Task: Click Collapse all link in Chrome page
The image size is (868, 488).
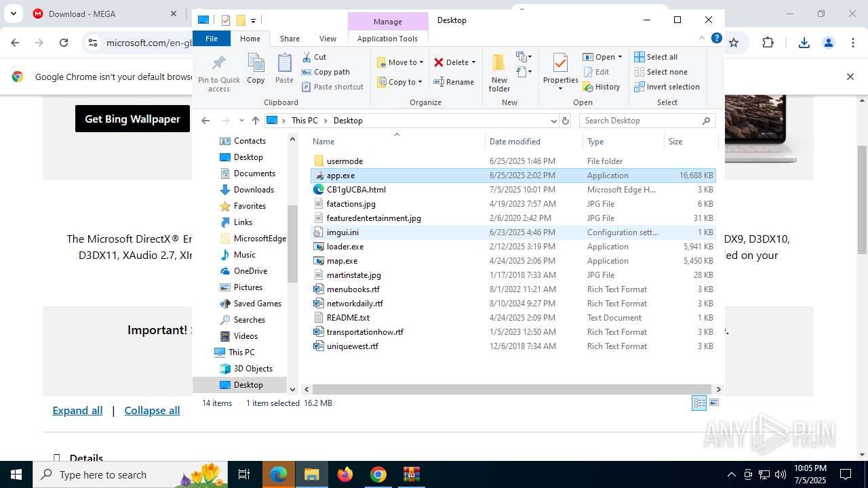Action: click(x=152, y=410)
